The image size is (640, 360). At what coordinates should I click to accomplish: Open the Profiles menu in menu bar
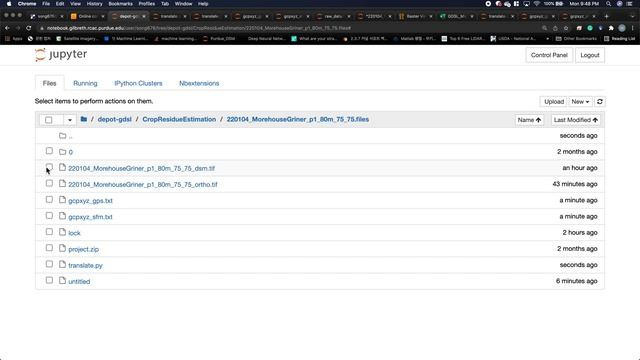coord(147,4)
